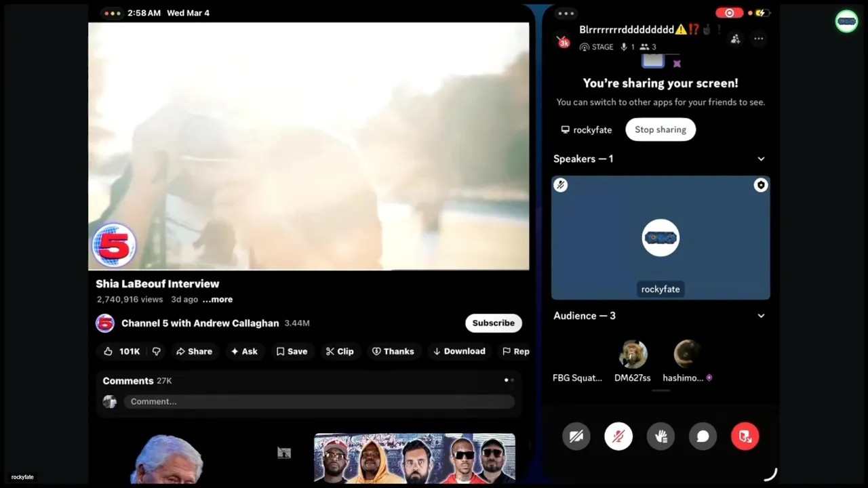Click the red screen recording indicator

pos(730,13)
